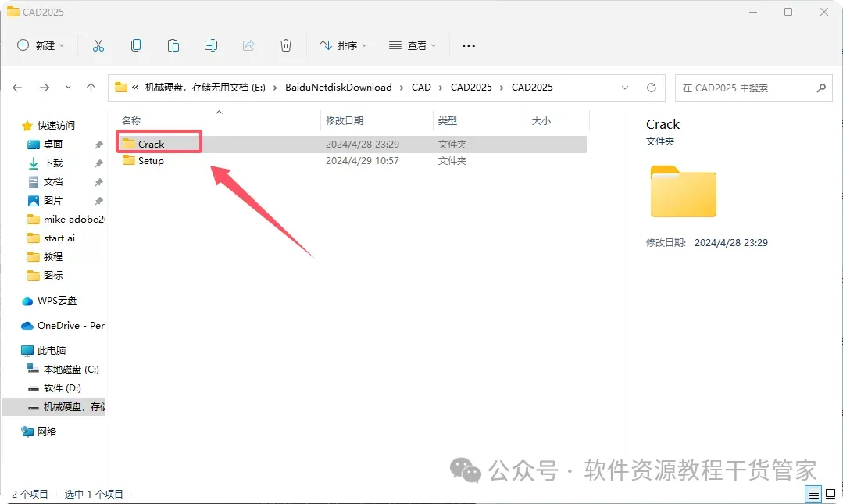Image resolution: width=843 pixels, height=504 pixels.
Task: Open 桌面 in sidebar
Action: pos(52,144)
